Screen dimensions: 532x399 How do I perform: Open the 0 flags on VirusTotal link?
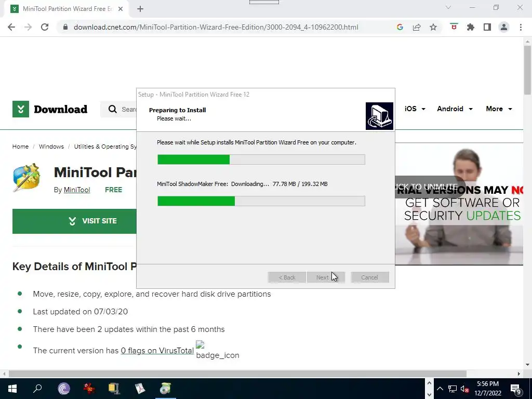point(157,351)
